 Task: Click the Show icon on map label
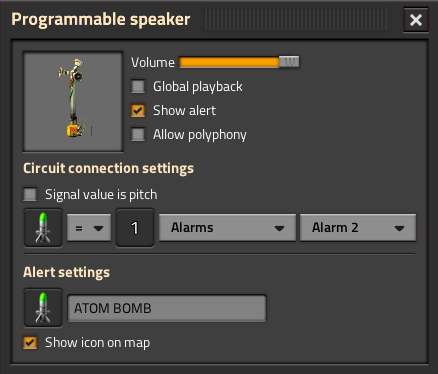coord(98,343)
